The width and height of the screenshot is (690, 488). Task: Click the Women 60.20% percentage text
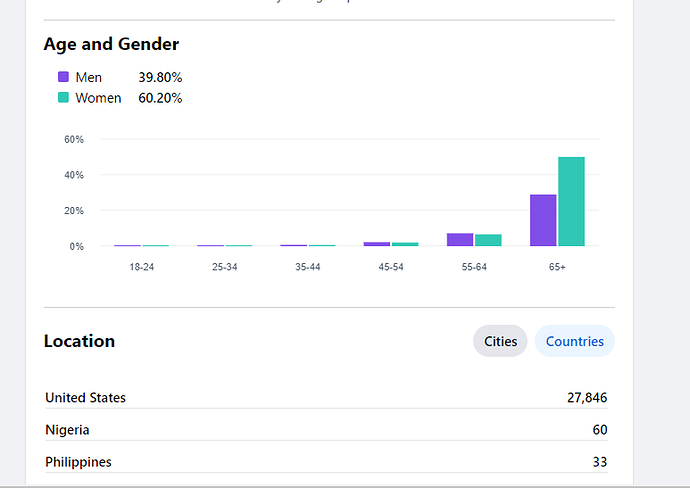tap(160, 98)
